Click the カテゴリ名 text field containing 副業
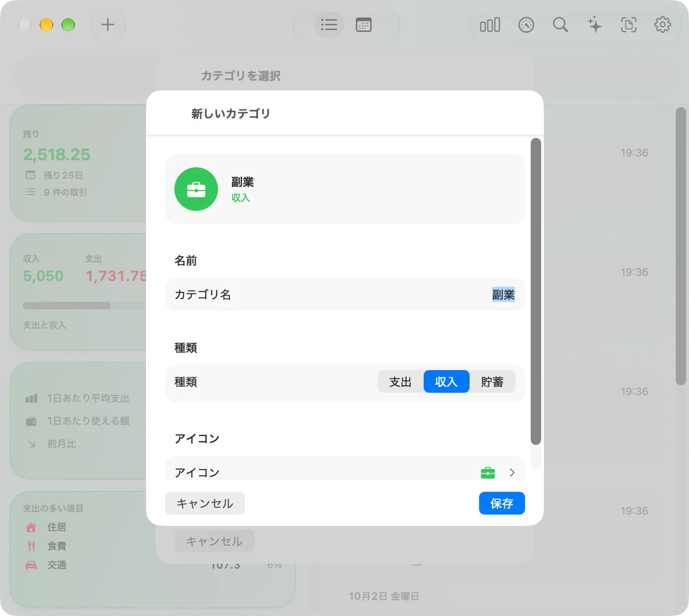 (344, 294)
